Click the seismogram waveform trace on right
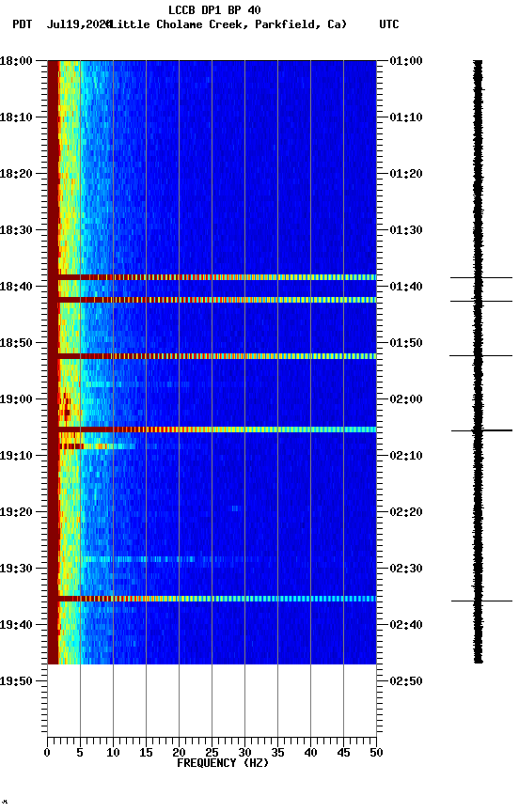519x812 pixels. pyautogui.click(x=478, y=362)
